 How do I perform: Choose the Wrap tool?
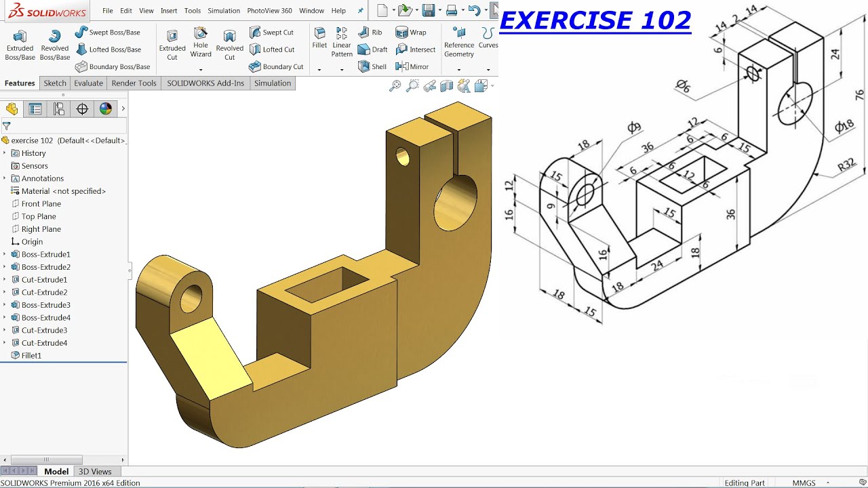click(x=410, y=32)
